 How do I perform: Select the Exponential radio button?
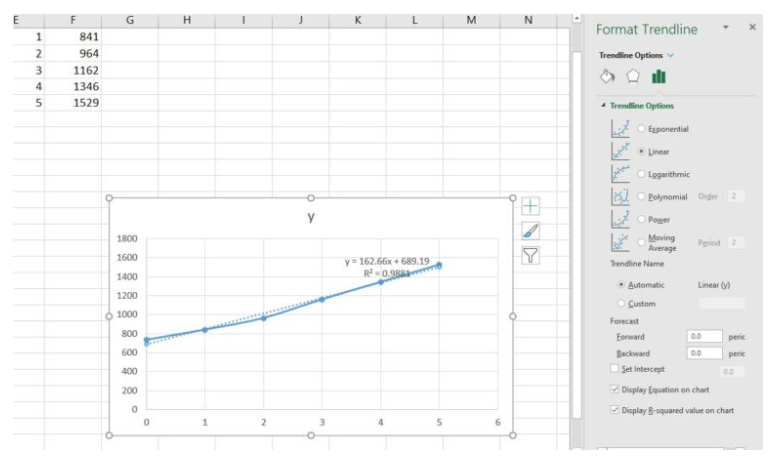tap(641, 128)
